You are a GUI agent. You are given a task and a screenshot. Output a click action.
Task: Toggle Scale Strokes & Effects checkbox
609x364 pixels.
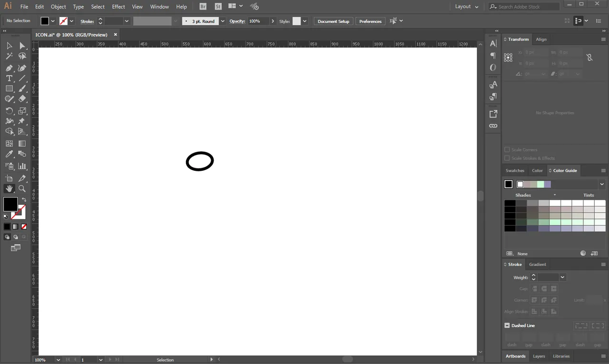coord(507,158)
